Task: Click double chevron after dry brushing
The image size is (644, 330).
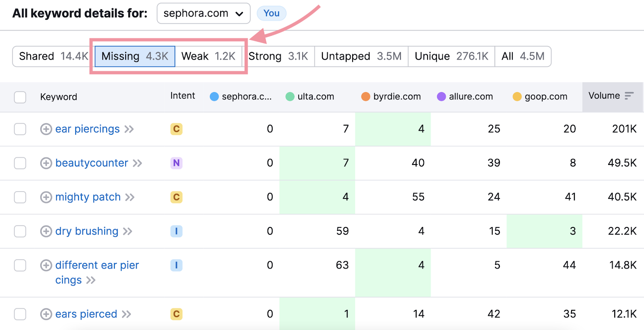Action: 128,231
